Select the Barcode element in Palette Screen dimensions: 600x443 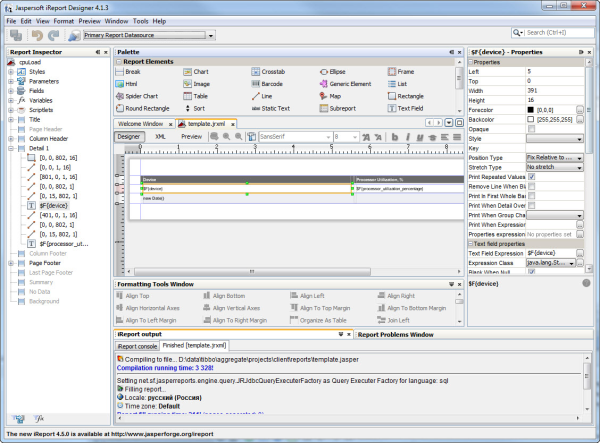[267, 84]
